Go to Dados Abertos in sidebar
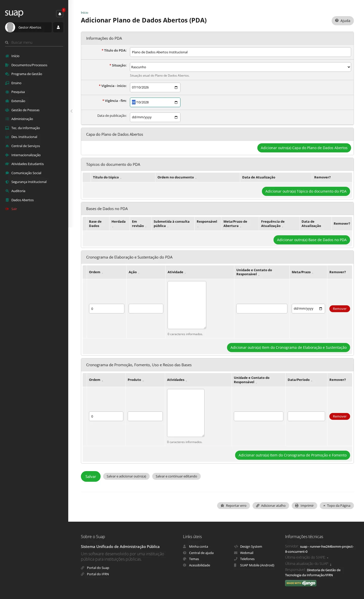The height and width of the screenshot is (599, 364). pos(22,200)
